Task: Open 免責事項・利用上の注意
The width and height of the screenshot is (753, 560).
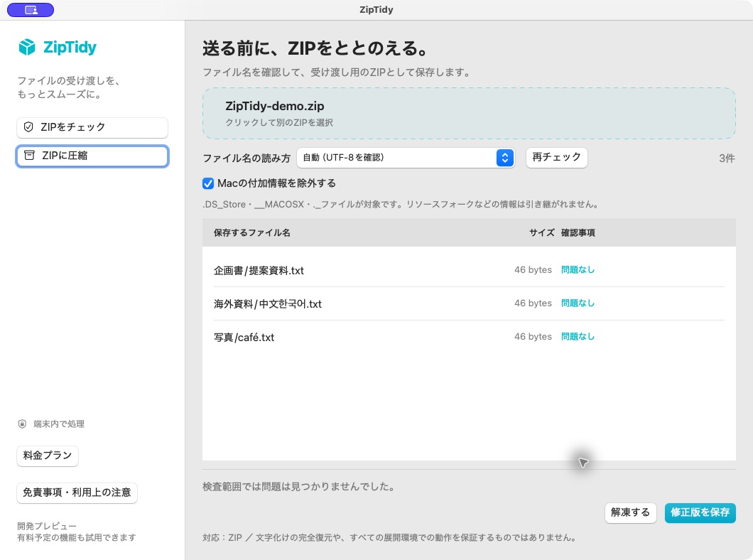Action: click(x=77, y=492)
